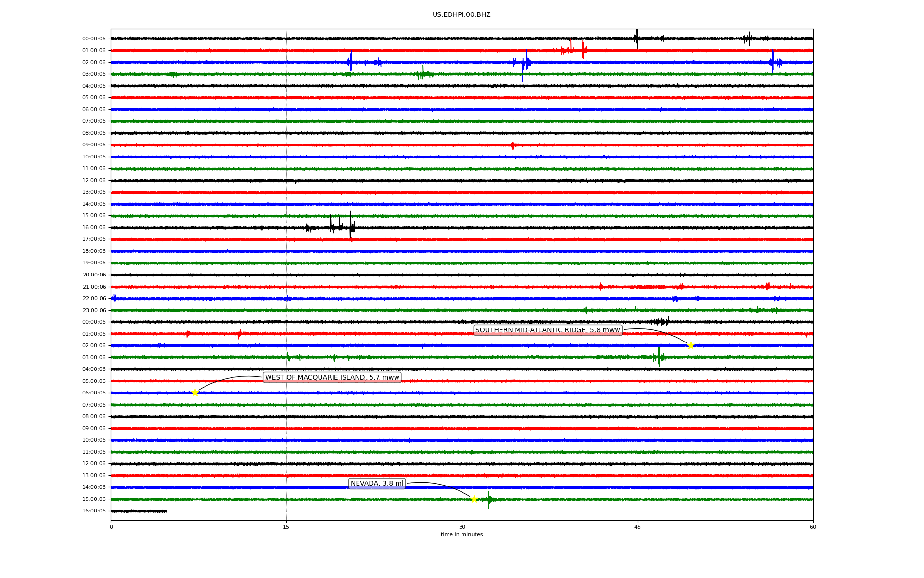The height and width of the screenshot is (578, 924).
Task: Click the 30 tick on the x-axis
Action: 462,527
